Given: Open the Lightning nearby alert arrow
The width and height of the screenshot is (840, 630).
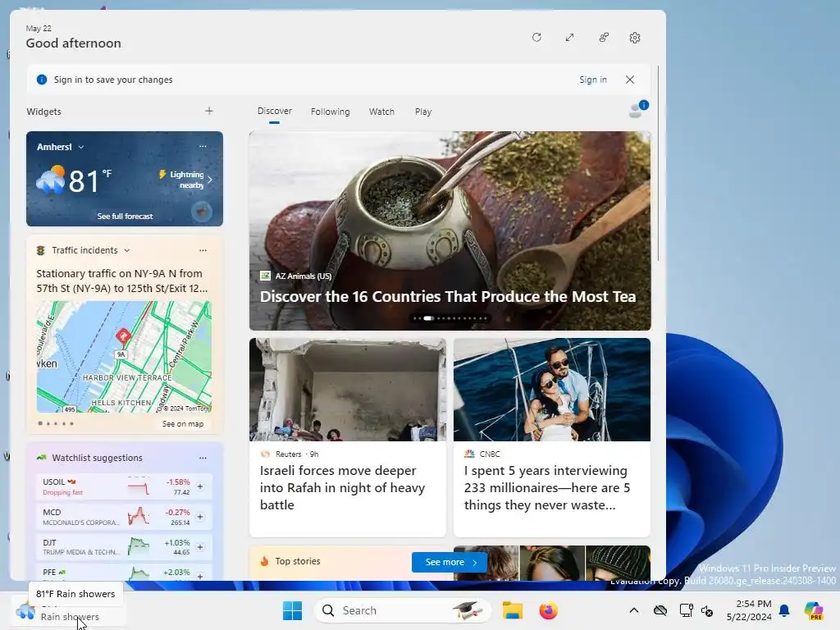Looking at the screenshot, I should 210,180.
